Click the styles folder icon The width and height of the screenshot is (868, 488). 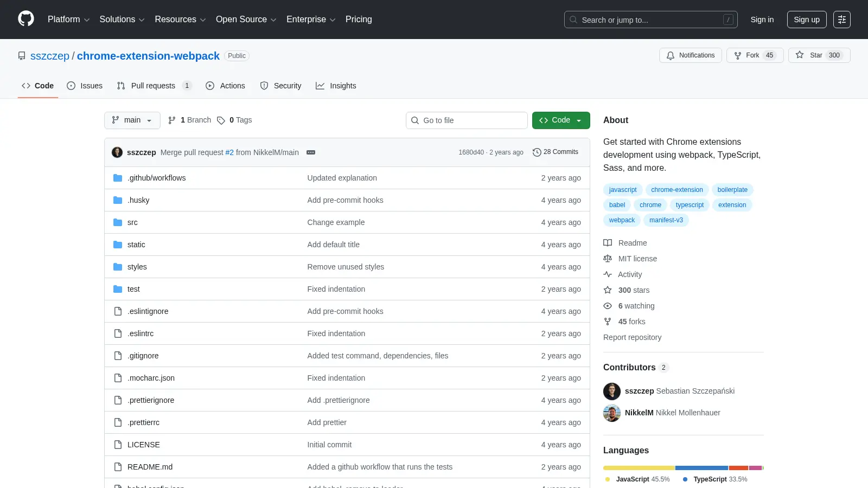click(118, 267)
